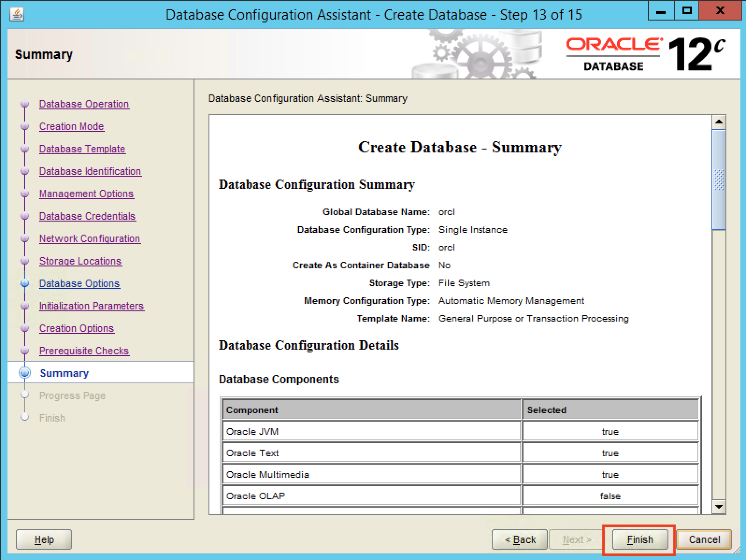This screenshot has height=560, width=746.
Task: Open Database Identification step
Action: click(x=90, y=171)
